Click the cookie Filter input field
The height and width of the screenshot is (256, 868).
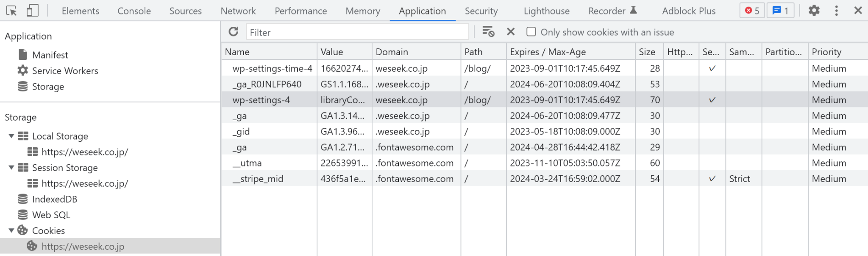tap(357, 32)
